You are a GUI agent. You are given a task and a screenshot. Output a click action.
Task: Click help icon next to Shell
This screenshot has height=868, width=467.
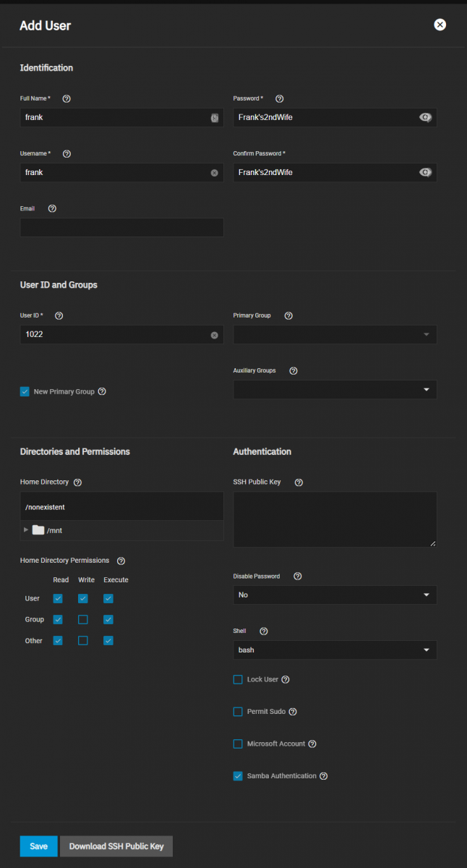(x=263, y=631)
